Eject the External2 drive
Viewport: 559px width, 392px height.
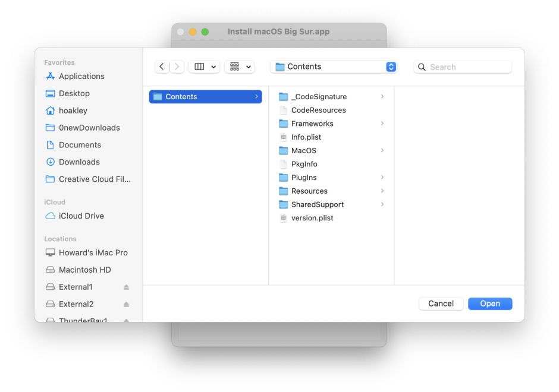(x=127, y=304)
